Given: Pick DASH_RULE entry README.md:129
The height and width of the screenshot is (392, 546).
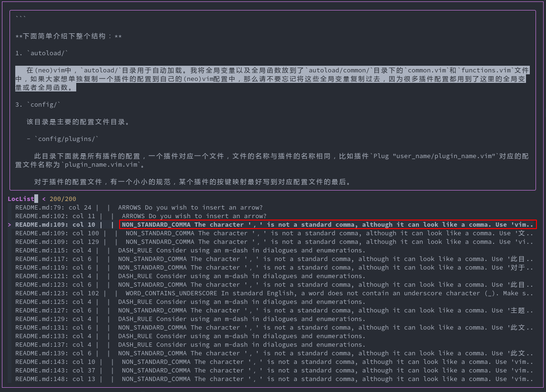Looking at the screenshot, I should [190, 319].
